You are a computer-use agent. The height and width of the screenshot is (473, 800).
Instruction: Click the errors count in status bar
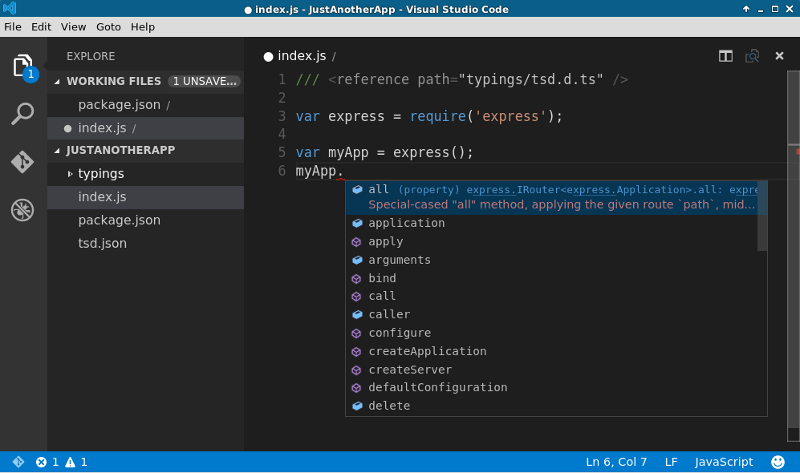coord(47,462)
